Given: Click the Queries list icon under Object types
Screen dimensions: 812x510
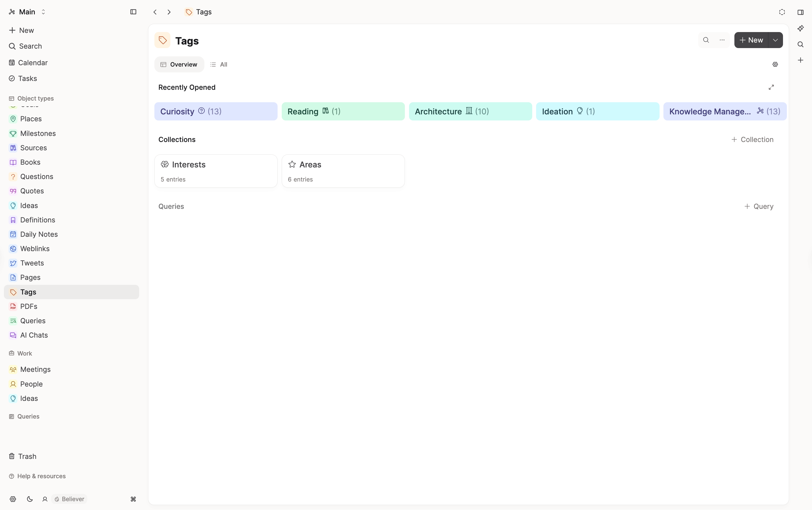Looking at the screenshot, I should coord(13,321).
